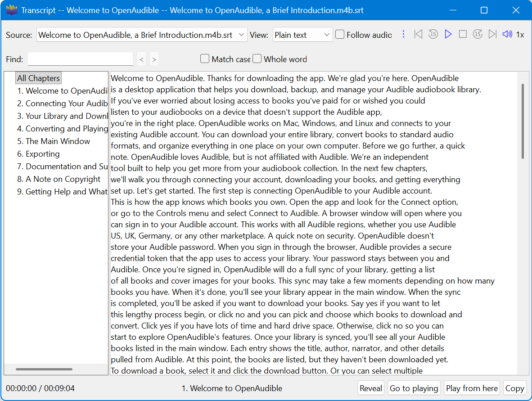Screen dimensions: 532x401
Task: Click the transcript vertical scrollbar thumb
Action: (523, 121)
